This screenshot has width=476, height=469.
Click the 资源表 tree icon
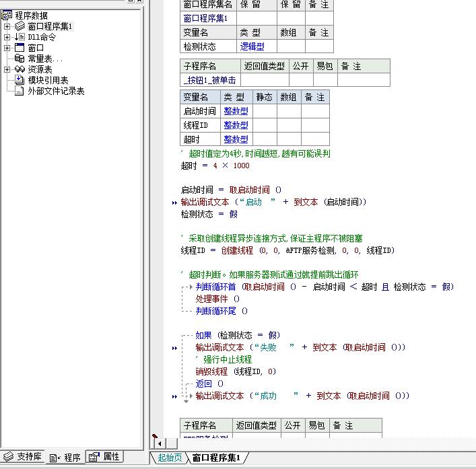click(x=20, y=69)
